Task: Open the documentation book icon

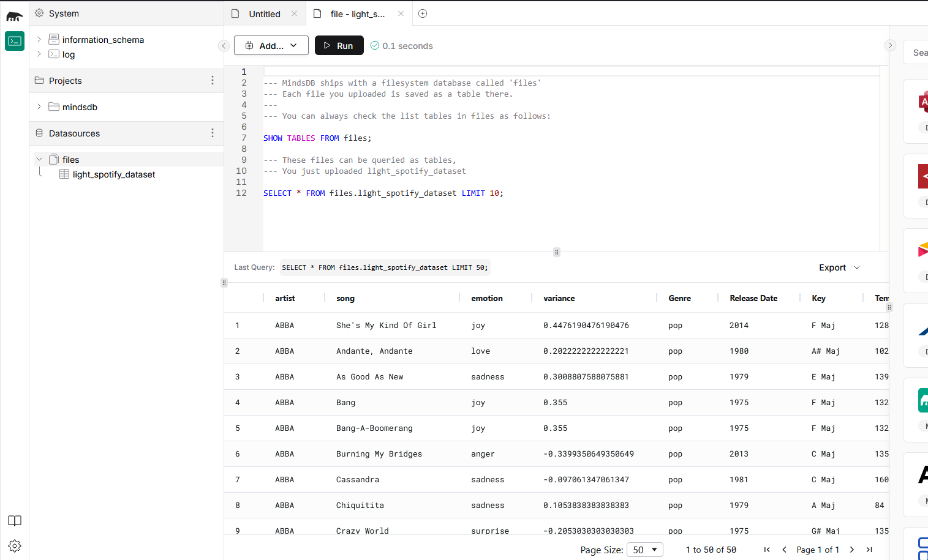Action: (x=15, y=521)
